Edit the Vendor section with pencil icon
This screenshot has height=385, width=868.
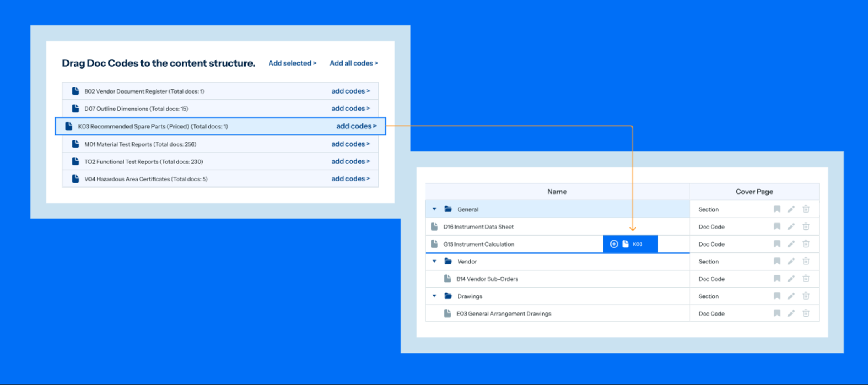(x=791, y=261)
